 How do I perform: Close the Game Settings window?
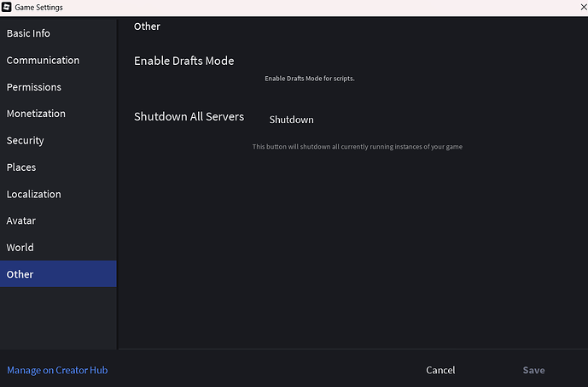(x=584, y=7)
